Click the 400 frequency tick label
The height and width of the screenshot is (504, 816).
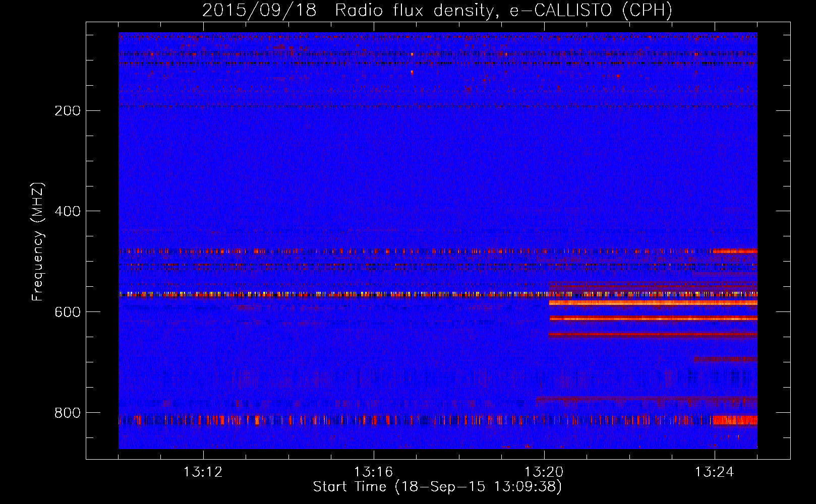click(68, 212)
